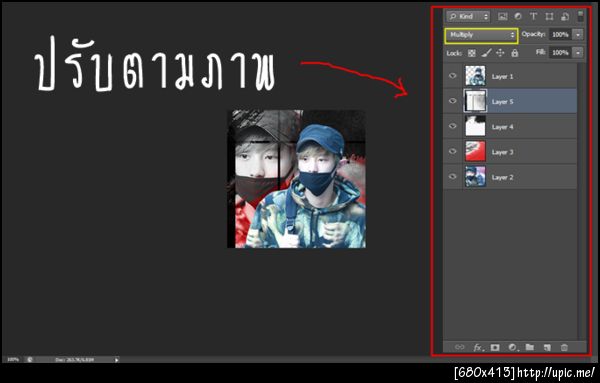600x383 pixels.
Task: Toggle the layer filtering on/off switch
Action: point(580,16)
